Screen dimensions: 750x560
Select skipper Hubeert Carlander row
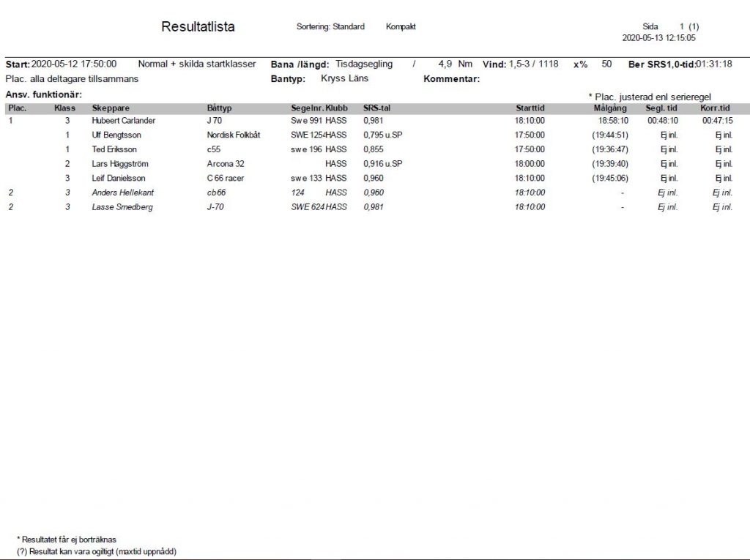coord(123,121)
